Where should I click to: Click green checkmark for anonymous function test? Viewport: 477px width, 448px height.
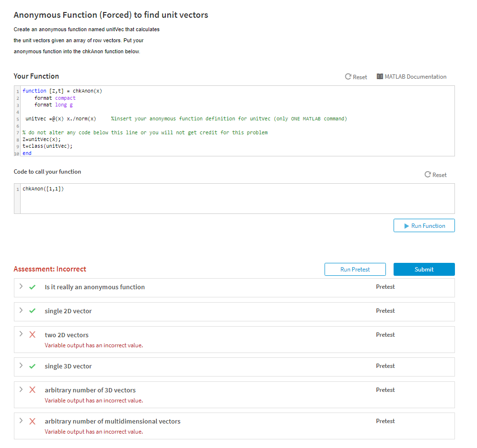tap(32, 287)
